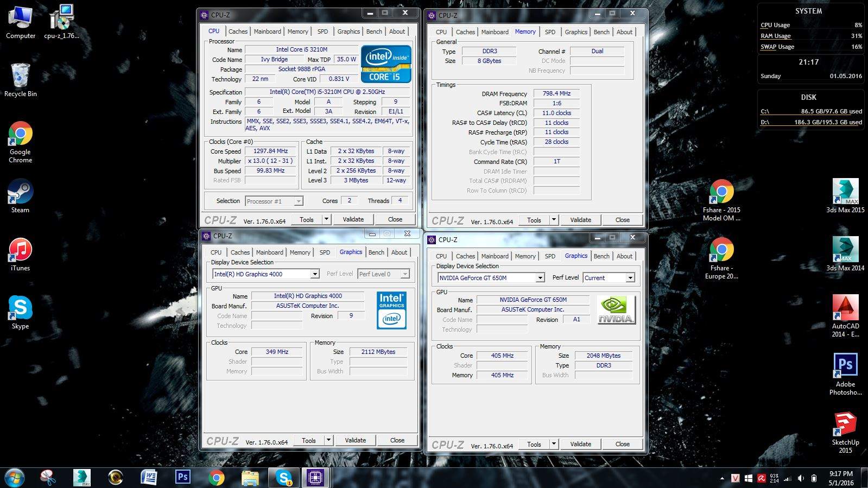Click the 8 GBytes memory size value
This screenshot has height=488, width=868.
[x=489, y=61]
